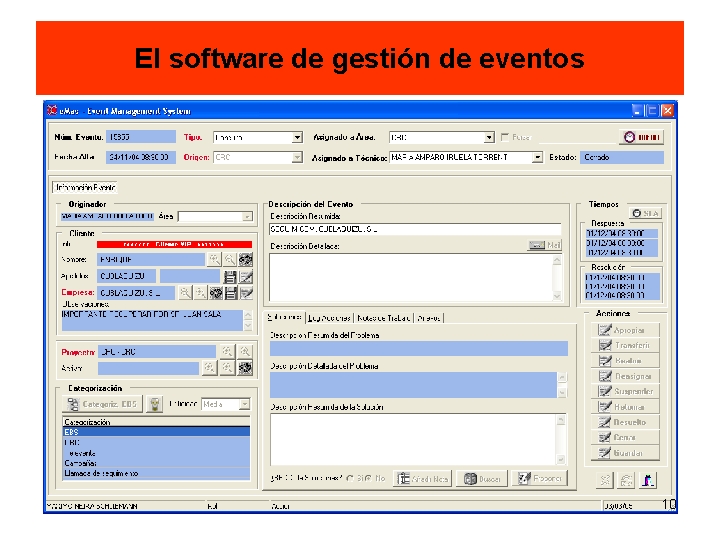Open the Categoriz. EBS tool

coord(102,404)
